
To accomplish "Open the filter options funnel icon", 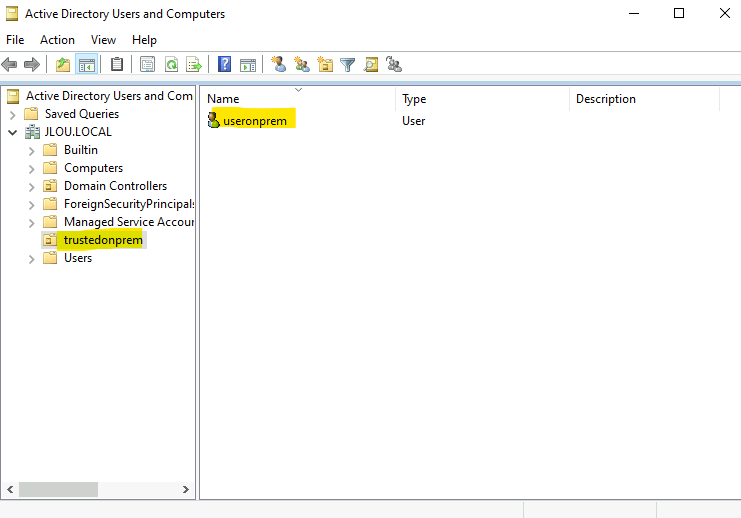I will (348, 65).
